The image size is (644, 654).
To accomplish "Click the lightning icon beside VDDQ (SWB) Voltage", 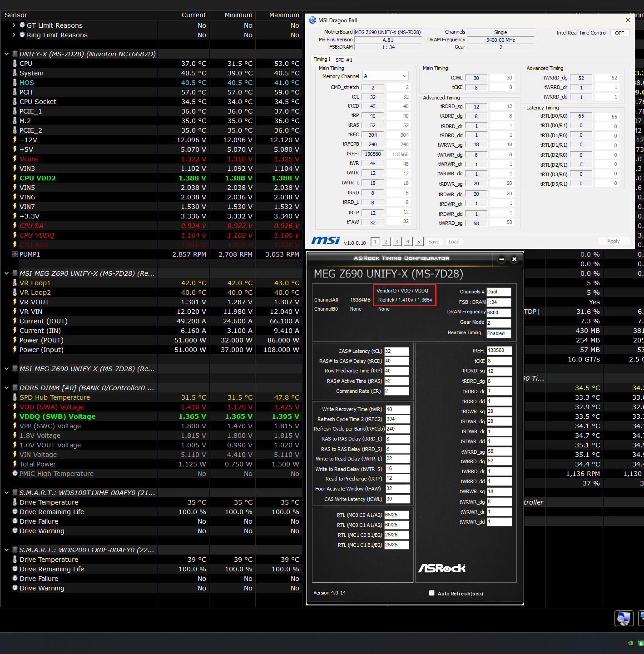I will tap(15, 416).
